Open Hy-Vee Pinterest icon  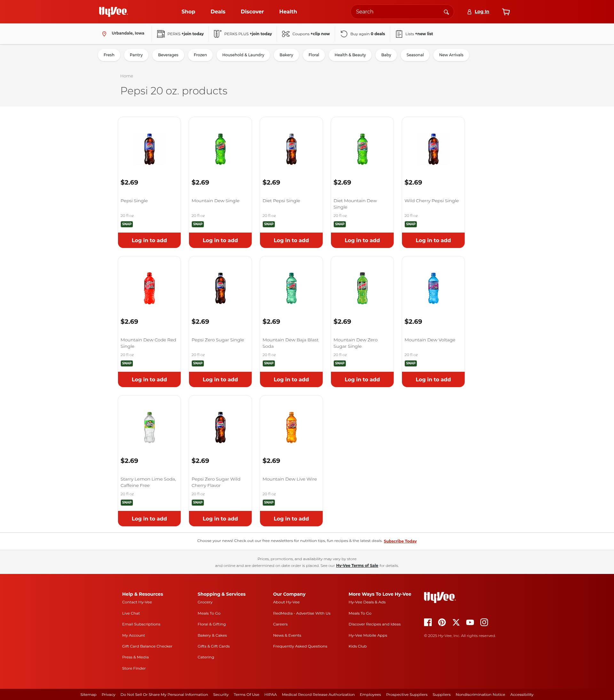(x=442, y=622)
